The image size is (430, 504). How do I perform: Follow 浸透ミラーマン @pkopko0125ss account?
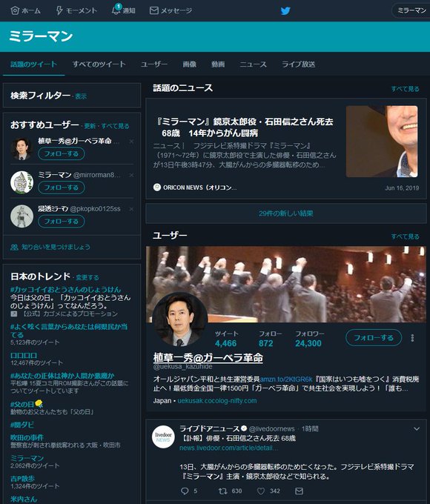click(x=61, y=221)
